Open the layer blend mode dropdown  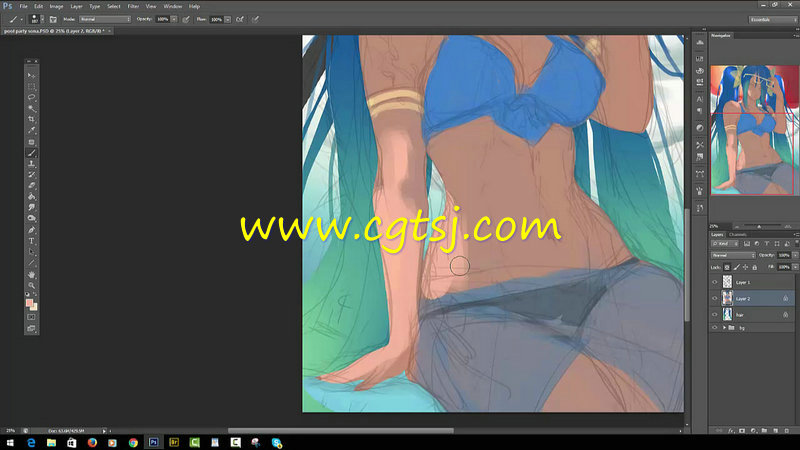tap(733, 255)
